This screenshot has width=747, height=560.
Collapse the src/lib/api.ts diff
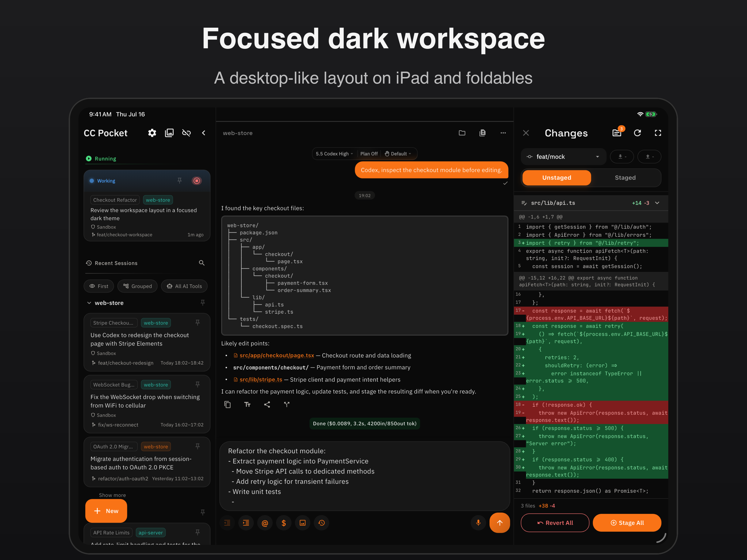coord(657,203)
